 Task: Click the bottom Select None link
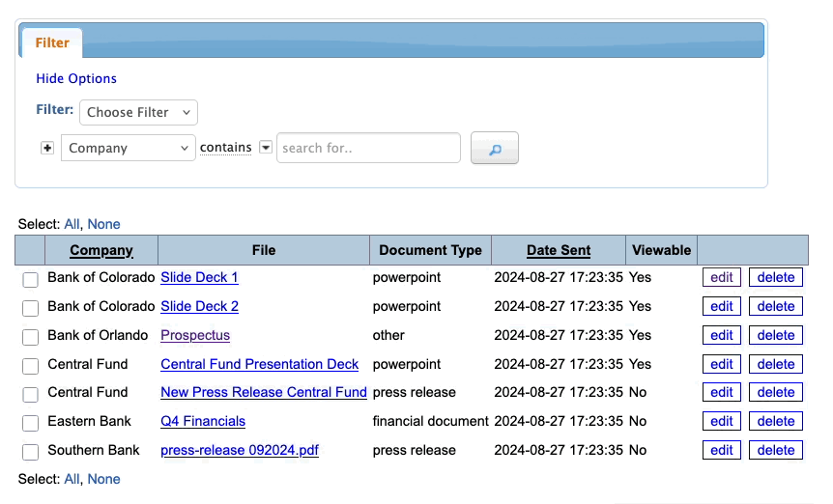103,478
